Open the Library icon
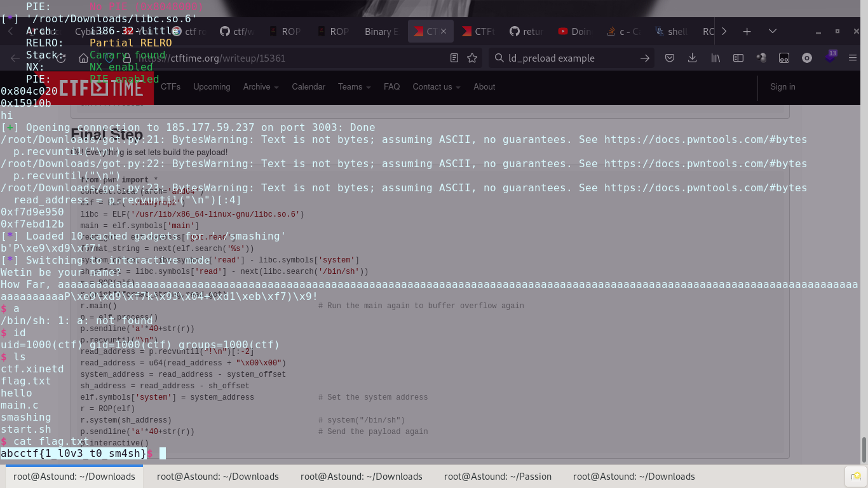This screenshot has width=868, height=488. pyautogui.click(x=715, y=58)
